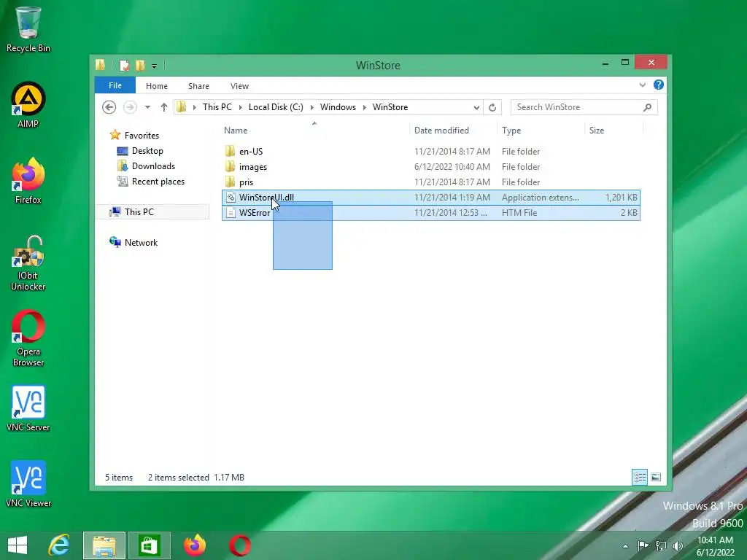Show hidden tray icons arrow

click(x=625, y=546)
